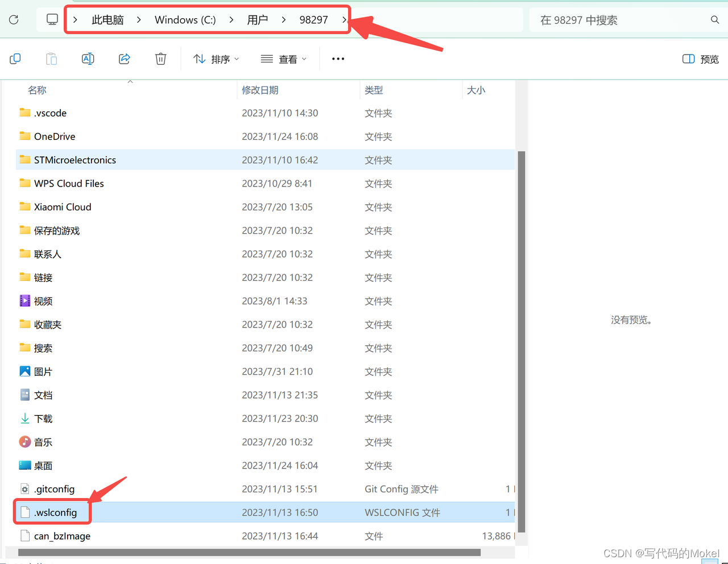Click the refresh icon near the address bar

click(x=13, y=19)
